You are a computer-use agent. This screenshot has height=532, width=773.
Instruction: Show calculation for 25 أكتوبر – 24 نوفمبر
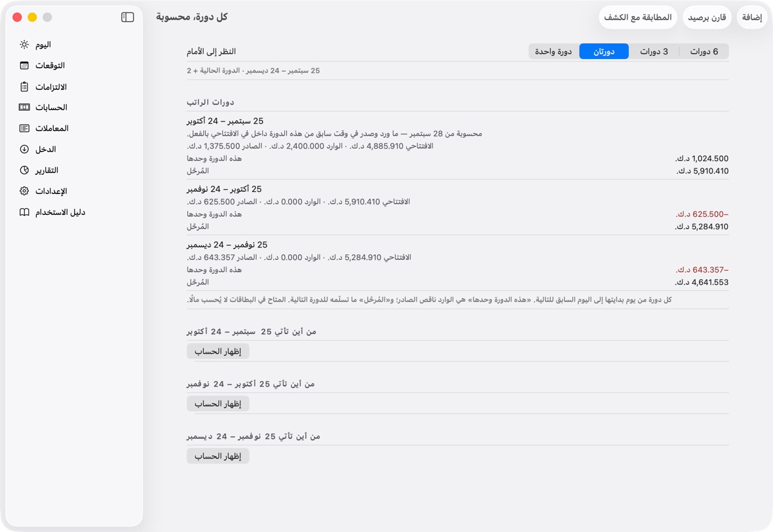[218, 404]
